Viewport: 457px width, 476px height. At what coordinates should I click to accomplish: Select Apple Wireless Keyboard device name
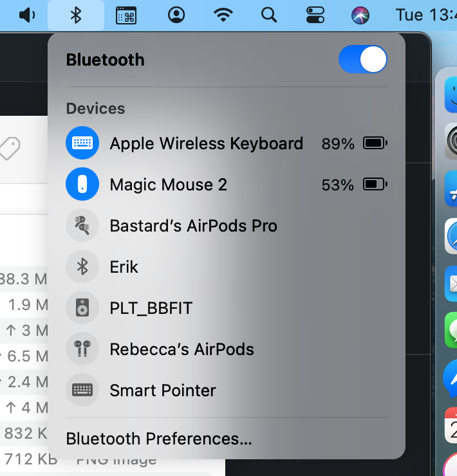[207, 143]
